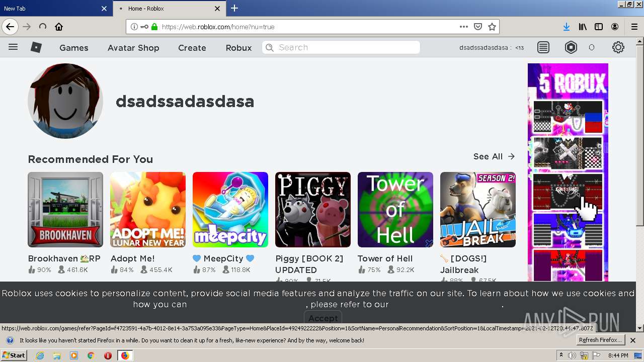Close the Home - Roblox tab
Screen dimensions: 644x362
pos(217,9)
